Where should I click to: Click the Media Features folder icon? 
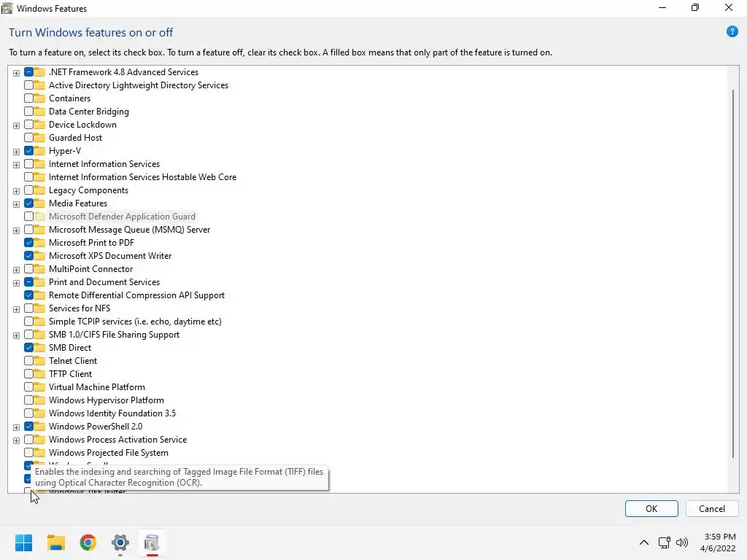[39, 203]
